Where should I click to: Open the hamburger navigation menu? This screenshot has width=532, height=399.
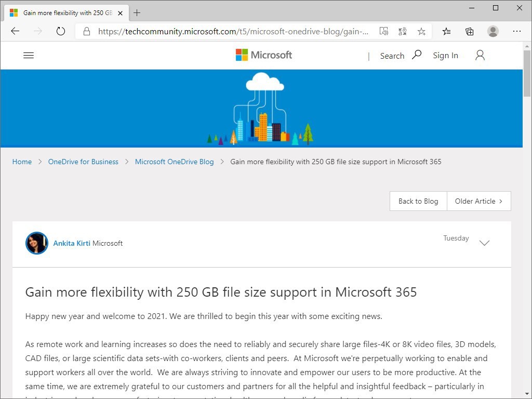click(x=29, y=55)
